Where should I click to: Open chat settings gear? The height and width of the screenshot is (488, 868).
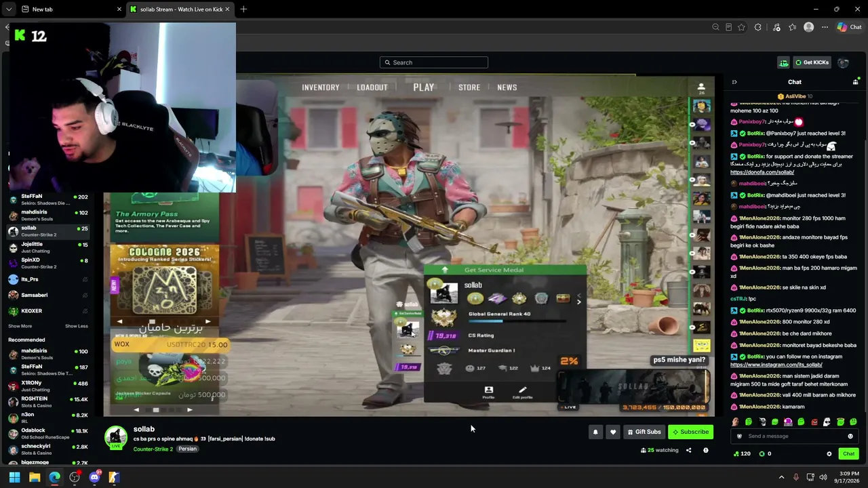point(829,454)
